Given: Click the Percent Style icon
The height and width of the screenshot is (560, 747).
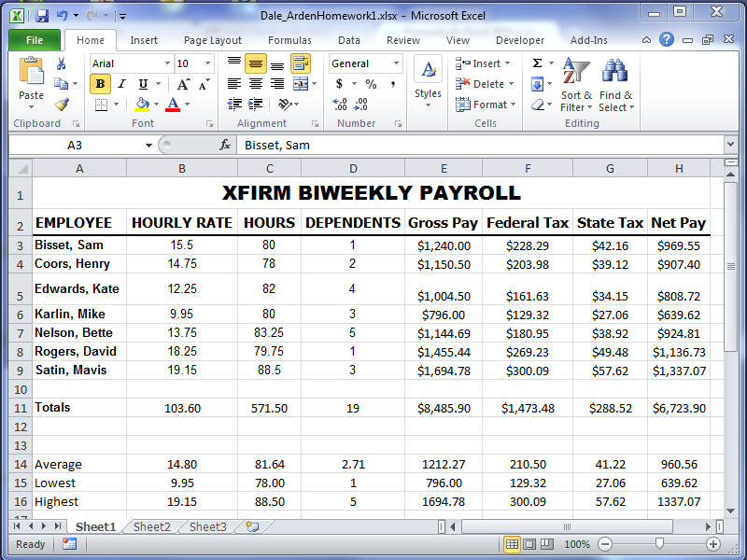Looking at the screenshot, I should pyautogui.click(x=371, y=84).
